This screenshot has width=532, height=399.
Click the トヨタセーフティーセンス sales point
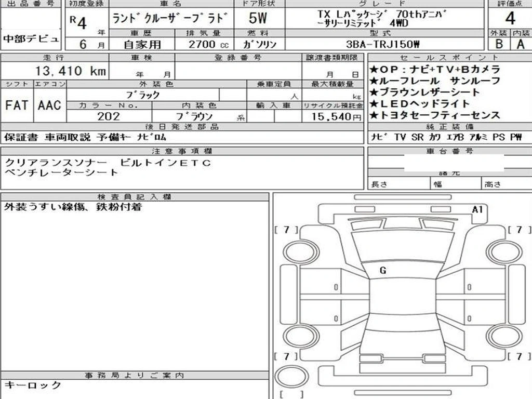435,115
